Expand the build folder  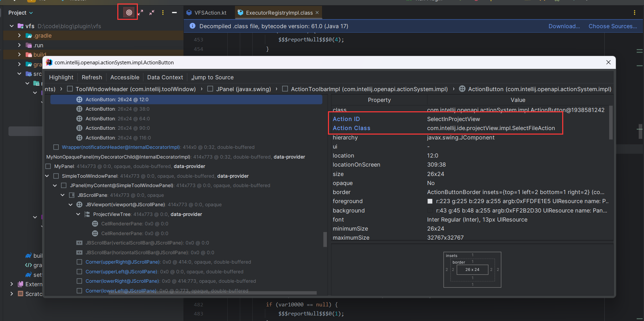(19, 55)
